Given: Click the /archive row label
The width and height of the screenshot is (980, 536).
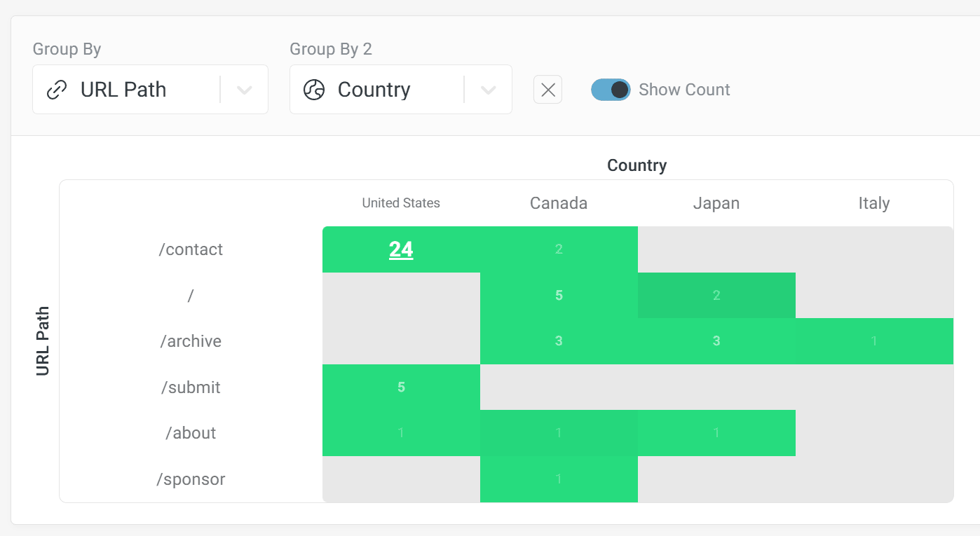Looking at the screenshot, I should tap(191, 341).
